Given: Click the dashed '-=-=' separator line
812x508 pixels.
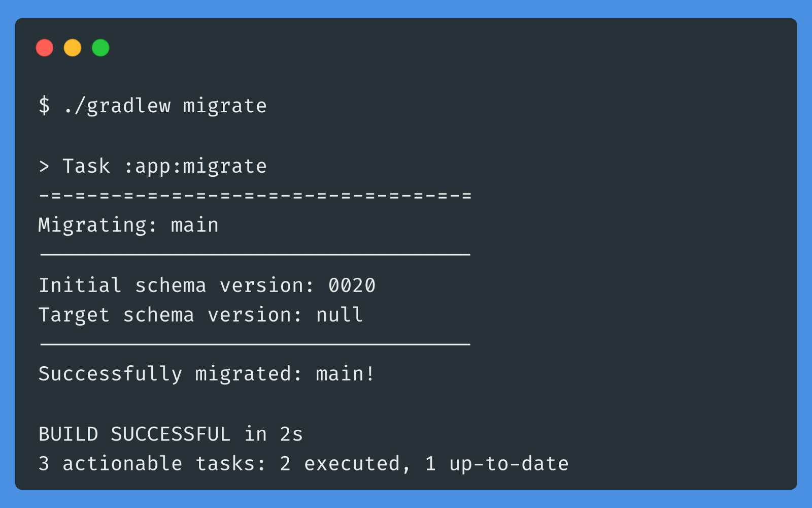Looking at the screenshot, I should click(x=255, y=196).
